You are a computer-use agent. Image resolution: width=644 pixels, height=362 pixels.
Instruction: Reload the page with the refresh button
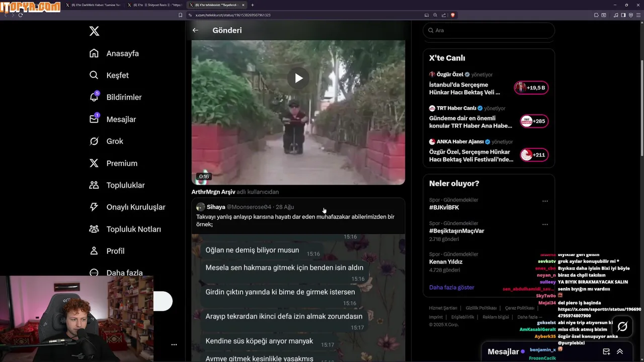(21, 15)
